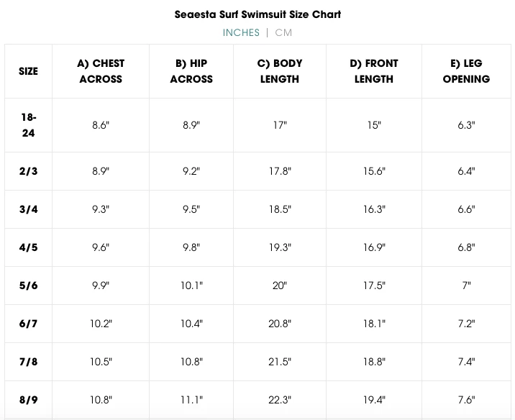The height and width of the screenshot is (420, 515).
Task: Click the D) FRONT LENGTH header
Action: [374, 71]
